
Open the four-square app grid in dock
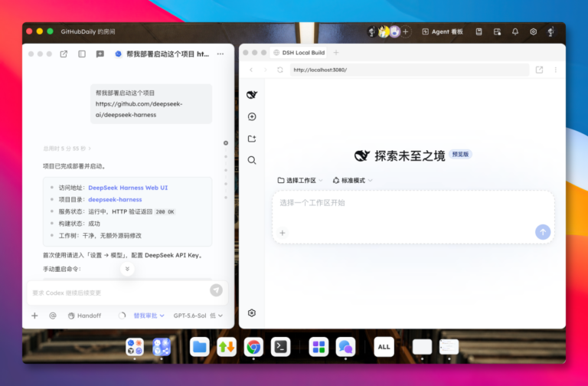318,347
